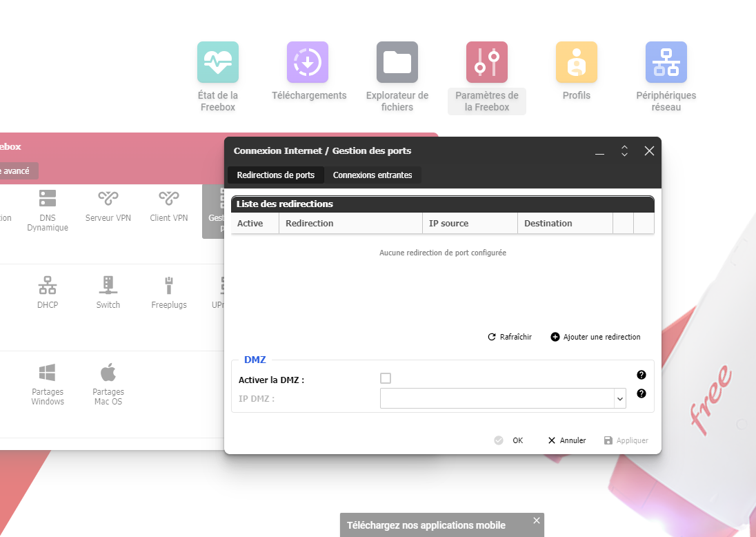
Task: Switch to Redirections de ports tab
Action: click(x=276, y=175)
